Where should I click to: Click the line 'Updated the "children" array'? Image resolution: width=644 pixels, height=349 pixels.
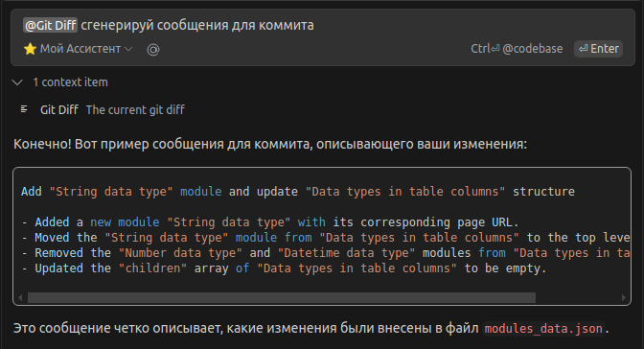tap(284, 268)
